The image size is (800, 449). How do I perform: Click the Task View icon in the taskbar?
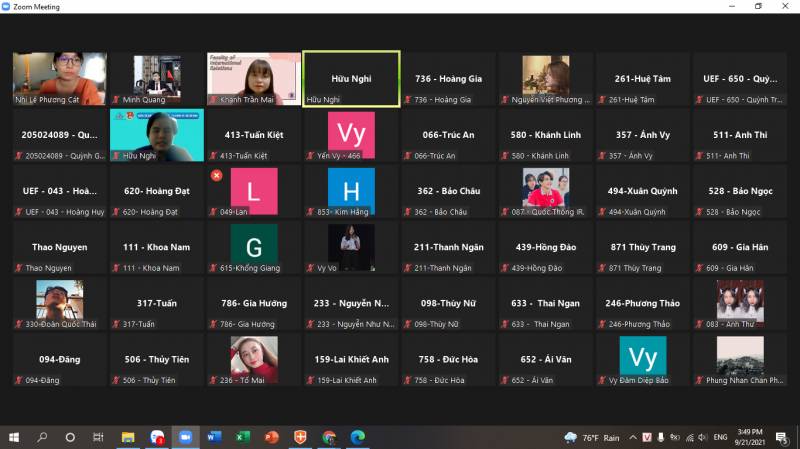[98, 437]
